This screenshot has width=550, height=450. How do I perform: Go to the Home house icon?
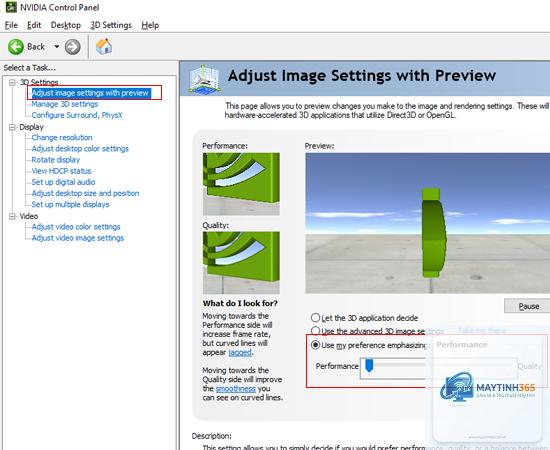coord(104,46)
